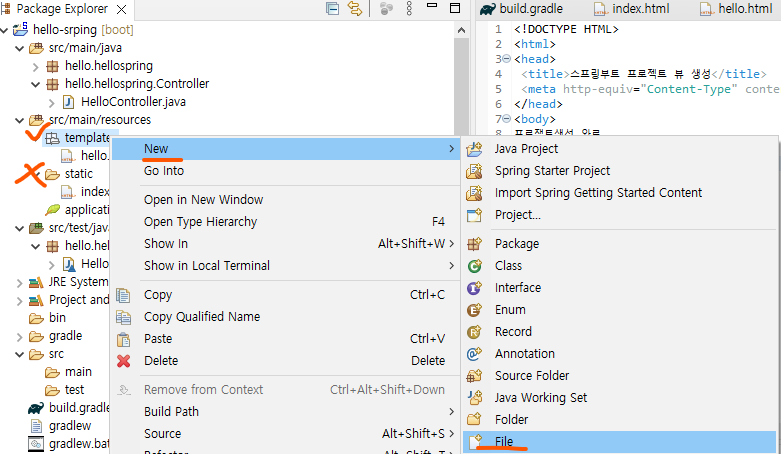Click the red Delete X icon
The image size is (781, 454).
point(124,361)
